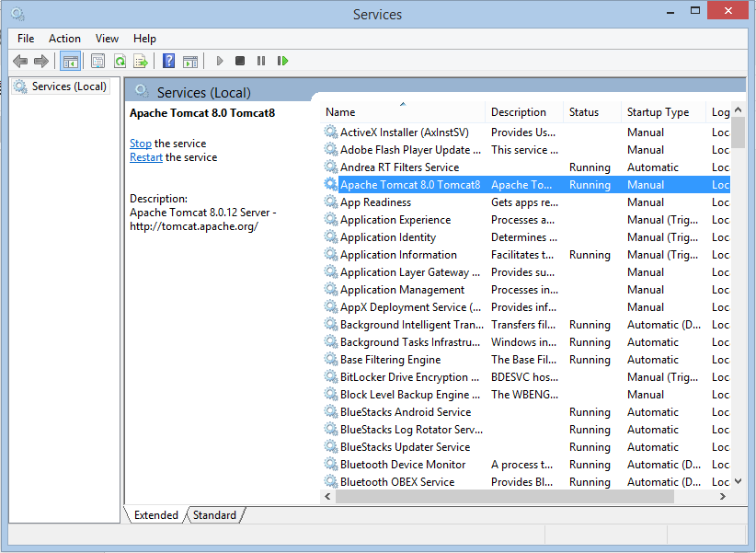Click the vertical scrollbar up arrow
The image size is (756, 553).
point(738,109)
